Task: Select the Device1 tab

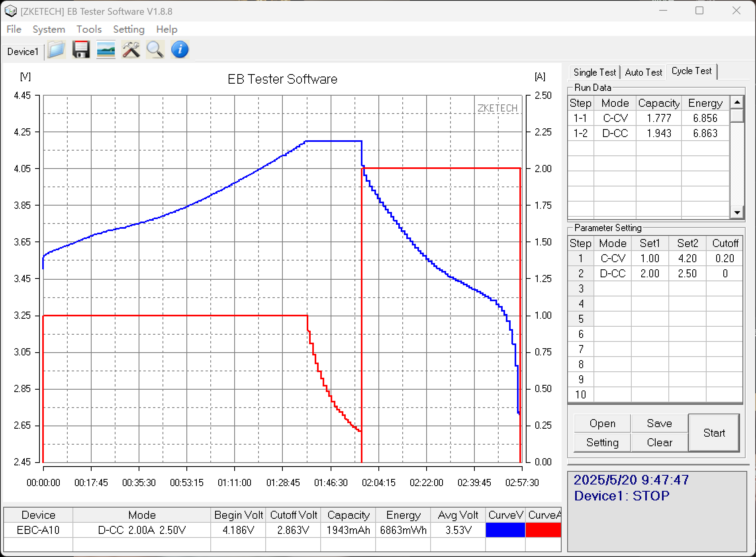Action: pos(23,52)
